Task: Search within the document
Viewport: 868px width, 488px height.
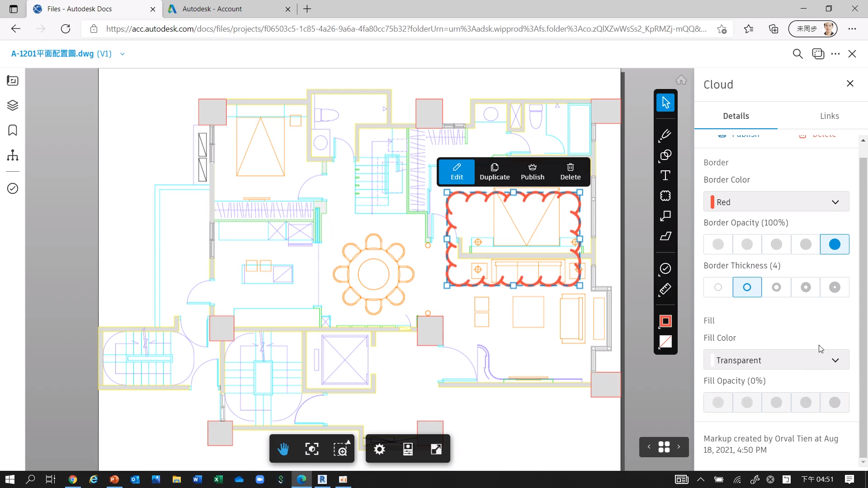Action: [x=798, y=54]
